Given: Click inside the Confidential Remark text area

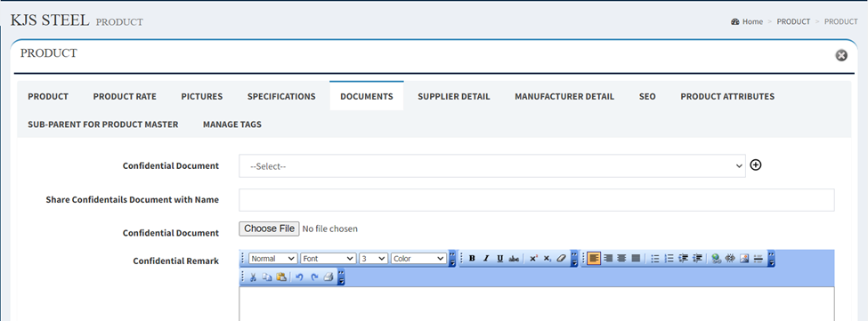Looking at the screenshot, I should (x=537, y=304).
